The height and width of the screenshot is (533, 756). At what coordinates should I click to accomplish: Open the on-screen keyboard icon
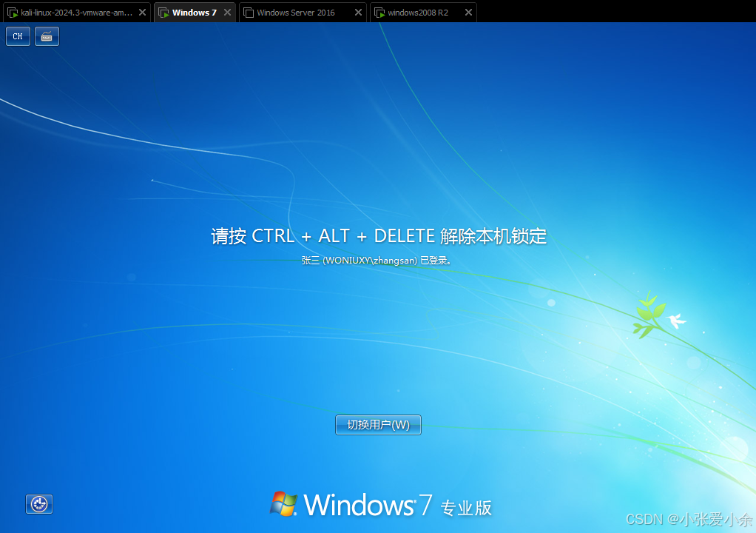(x=47, y=36)
